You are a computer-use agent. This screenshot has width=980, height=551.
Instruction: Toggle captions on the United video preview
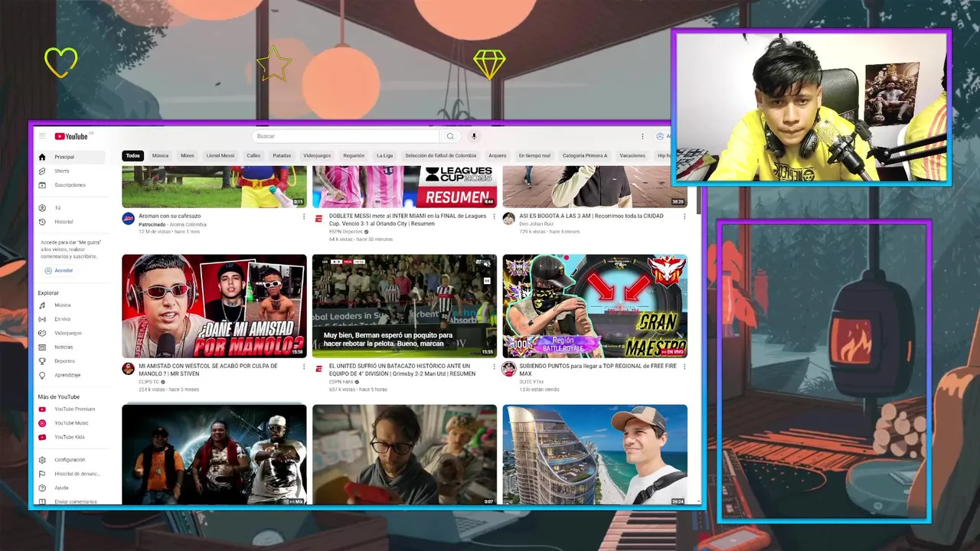[x=487, y=280]
